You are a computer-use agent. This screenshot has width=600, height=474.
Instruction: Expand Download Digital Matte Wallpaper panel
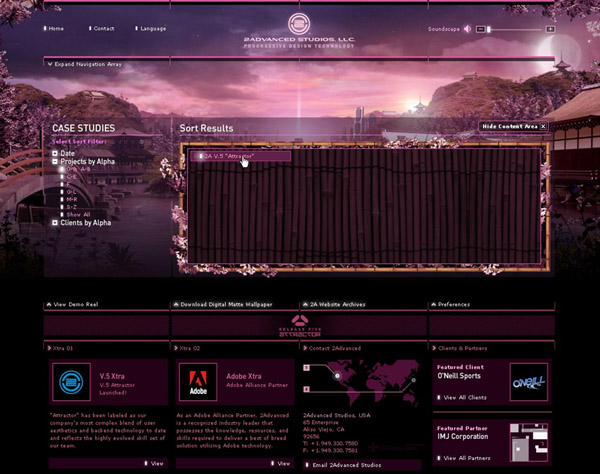(223, 305)
